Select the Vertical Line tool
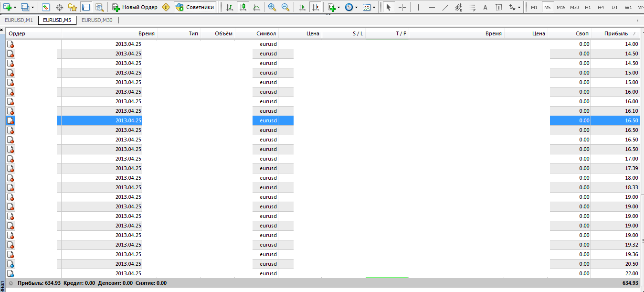Viewport: 644px width, 292px height. click(418, 7)
